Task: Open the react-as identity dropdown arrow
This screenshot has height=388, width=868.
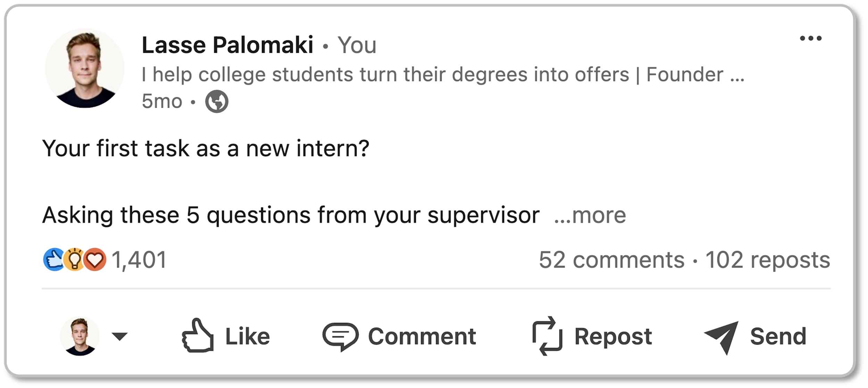Action: (x=119, y=336)
